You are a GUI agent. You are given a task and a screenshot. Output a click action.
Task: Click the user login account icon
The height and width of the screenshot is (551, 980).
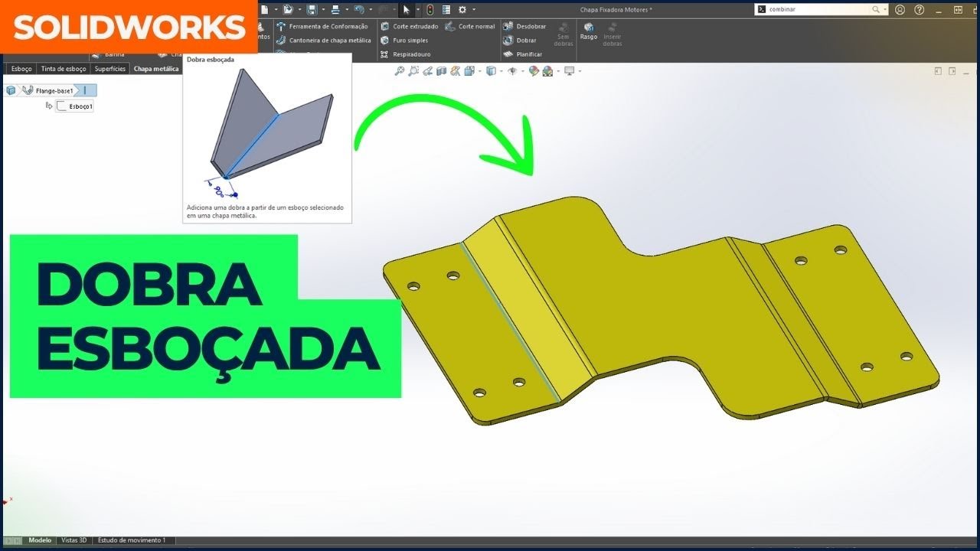click(900, 9)
